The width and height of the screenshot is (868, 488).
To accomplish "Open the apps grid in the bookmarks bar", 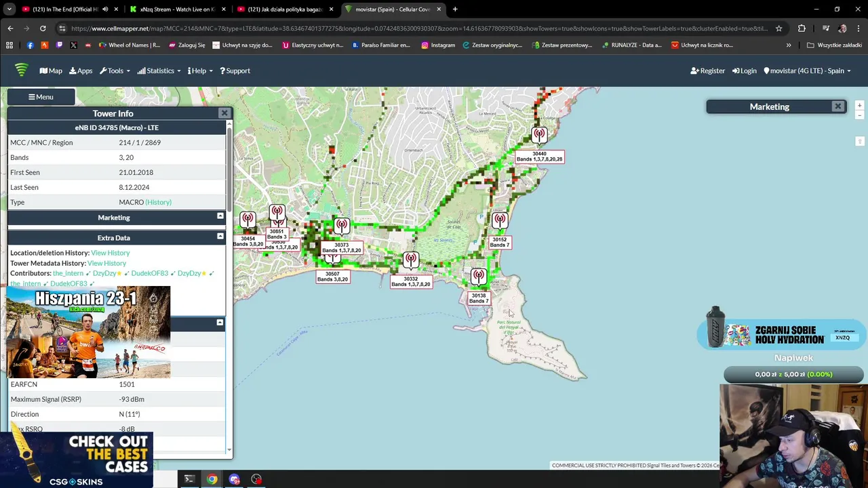I will click(9, 45).
